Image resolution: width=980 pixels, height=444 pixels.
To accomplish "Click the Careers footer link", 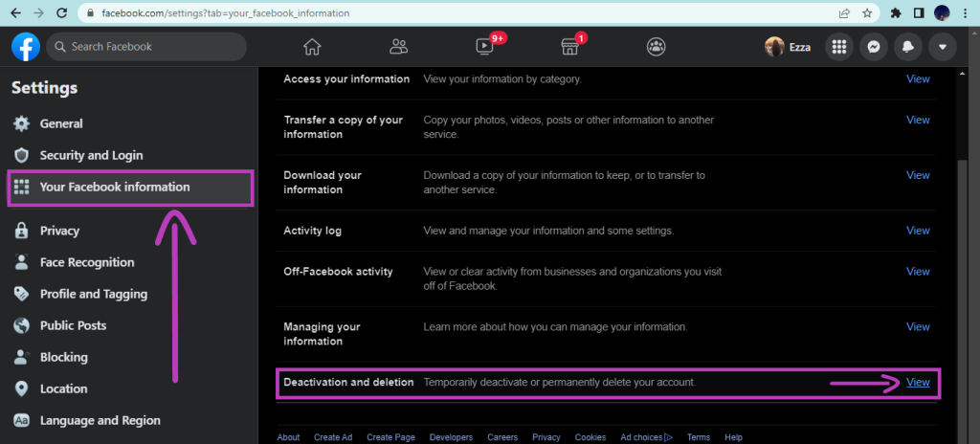I will (502, 437).
